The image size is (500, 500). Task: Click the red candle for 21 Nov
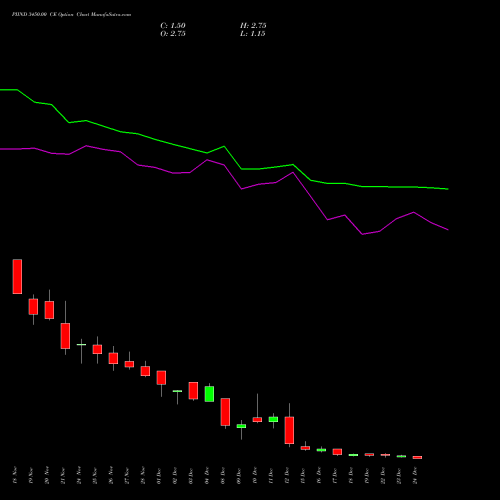(65, 336)
